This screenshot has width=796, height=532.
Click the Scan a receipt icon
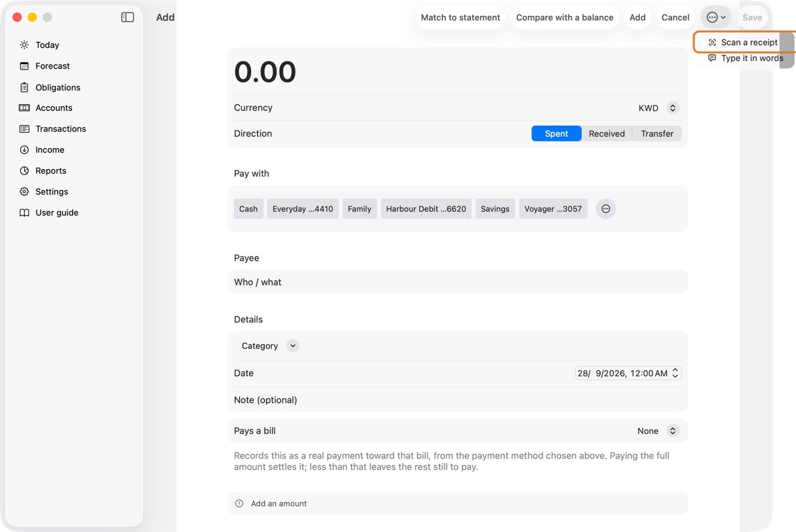pos(712,43)
